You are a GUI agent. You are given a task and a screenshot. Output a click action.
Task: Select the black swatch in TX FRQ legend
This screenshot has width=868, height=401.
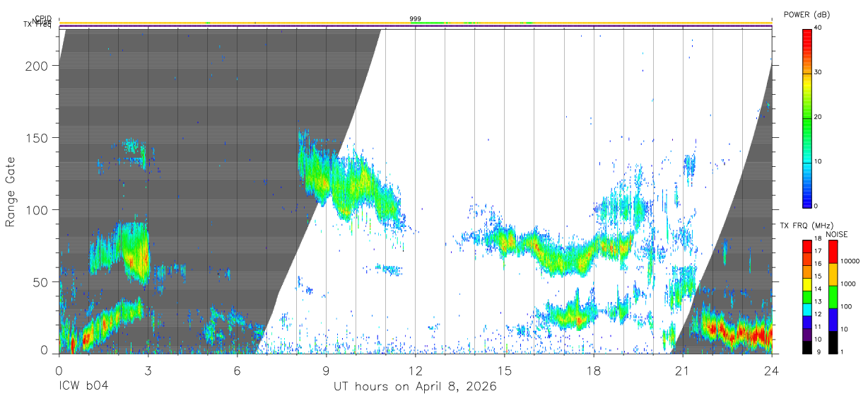click(x=807, y=347)
